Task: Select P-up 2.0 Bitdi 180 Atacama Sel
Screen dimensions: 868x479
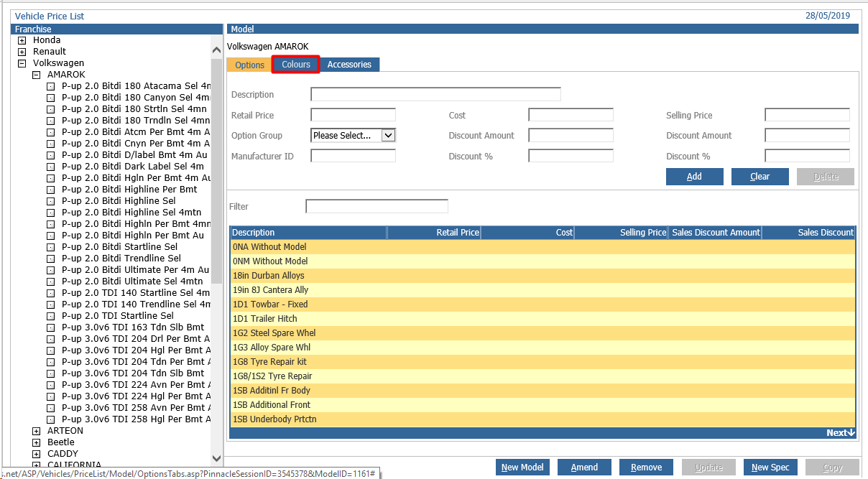Action: click(136, 86)
